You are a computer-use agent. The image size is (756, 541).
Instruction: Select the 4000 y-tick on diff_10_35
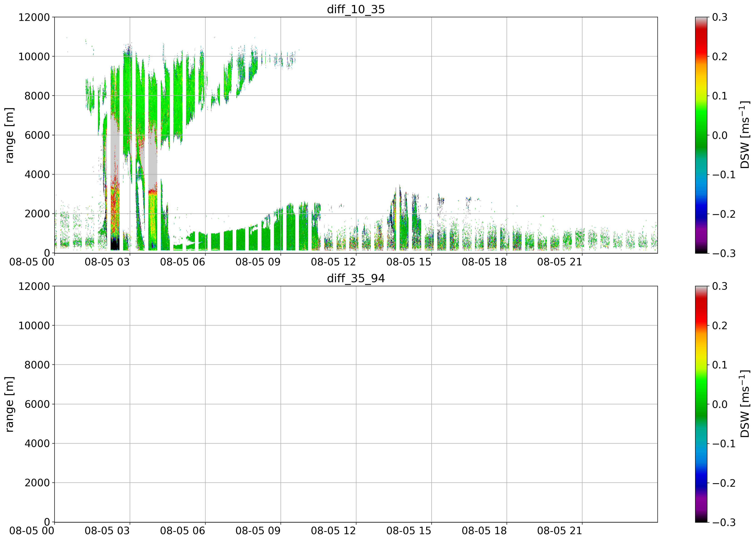pyautogui.click(x=37, y=175)
